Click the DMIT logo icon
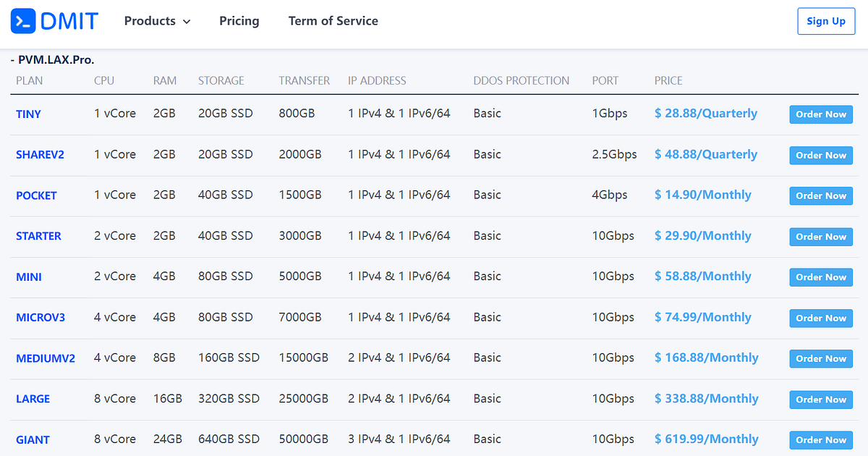 [x=22, y=21]
